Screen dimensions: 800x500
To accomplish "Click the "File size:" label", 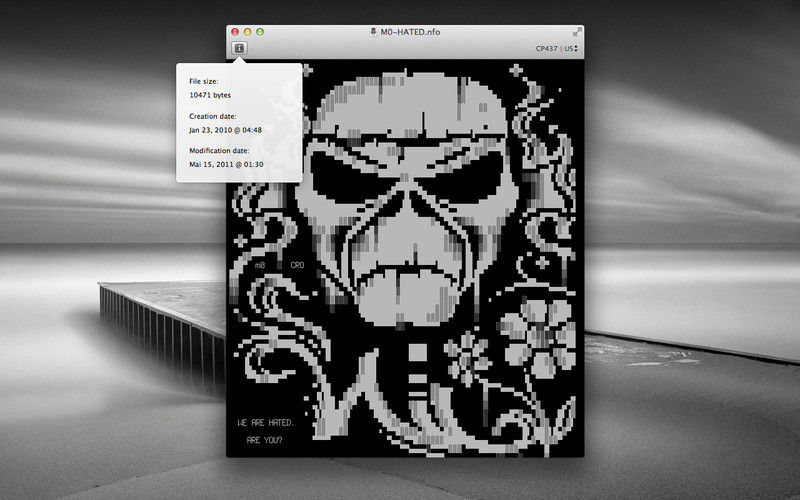I will point(204,81).
